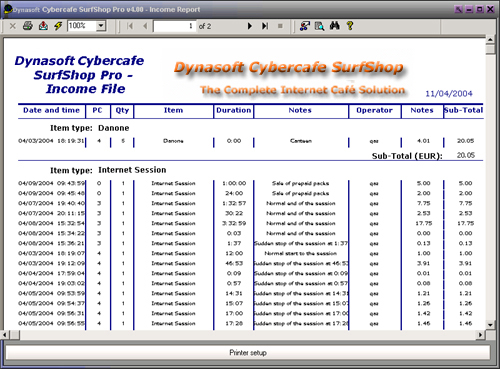Click the magnifier search document icon
The width and height of the screenshot is (500, 369).
point(319,26)
